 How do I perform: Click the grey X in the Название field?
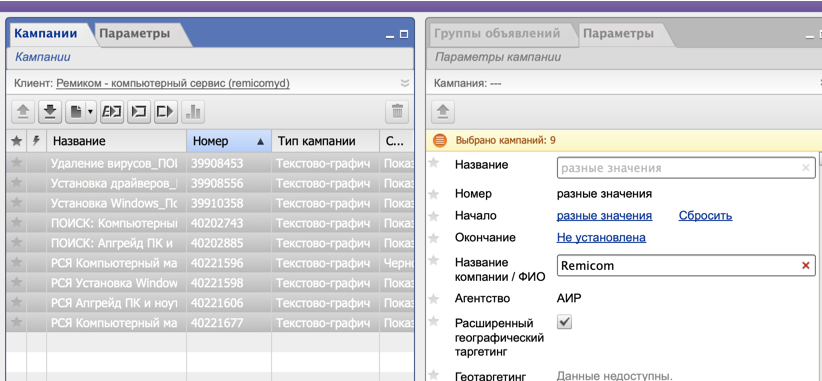pos(806,168)
